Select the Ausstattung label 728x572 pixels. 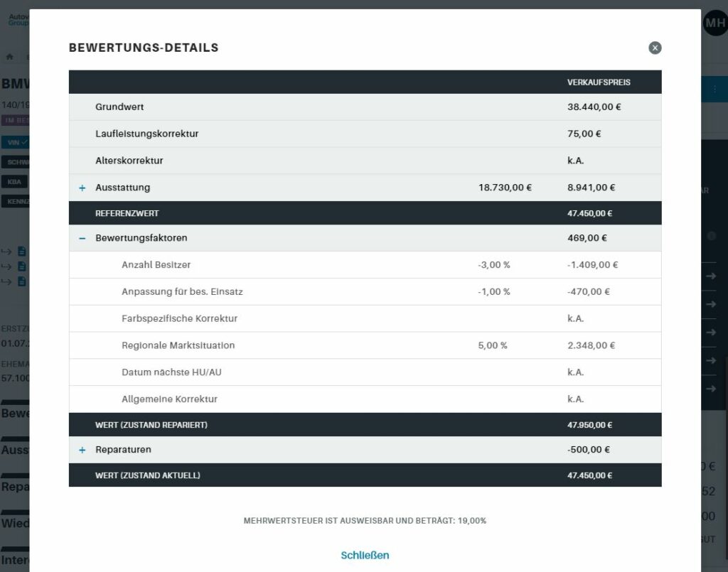coord(122,188)
